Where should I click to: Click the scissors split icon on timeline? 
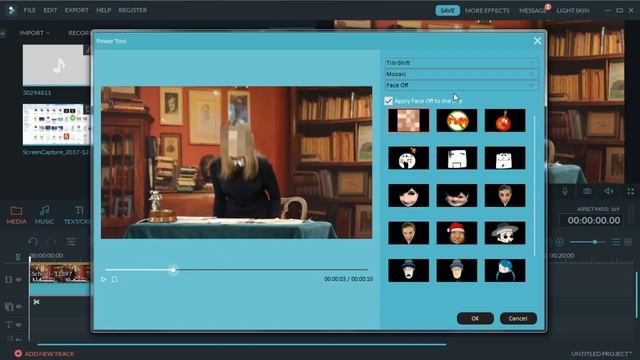[36, 302]
